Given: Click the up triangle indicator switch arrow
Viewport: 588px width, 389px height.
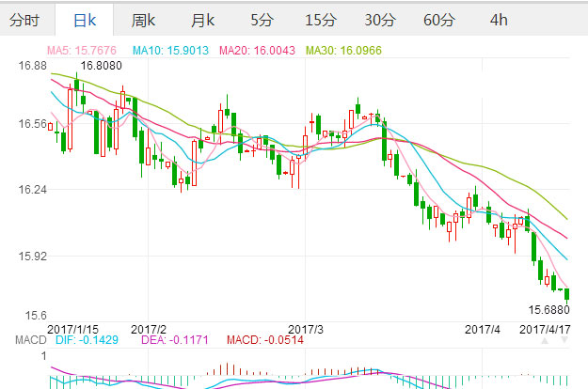Looking at the screenshot, I should coord(545,340).
